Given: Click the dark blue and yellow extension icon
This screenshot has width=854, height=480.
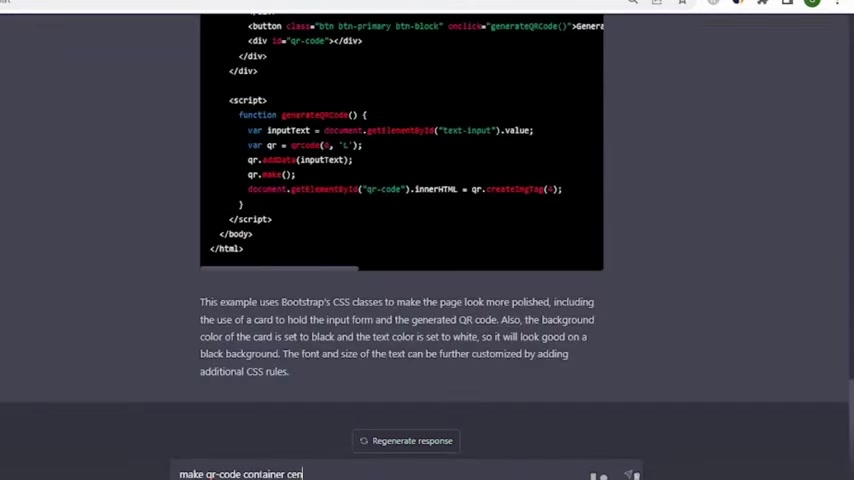Looking at the screenshot, I should [738, 2].
